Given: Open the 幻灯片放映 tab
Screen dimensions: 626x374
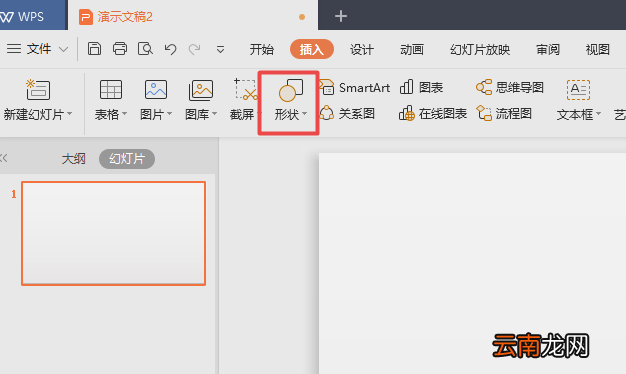Looking at the screenshot, I should pos(480,49).
